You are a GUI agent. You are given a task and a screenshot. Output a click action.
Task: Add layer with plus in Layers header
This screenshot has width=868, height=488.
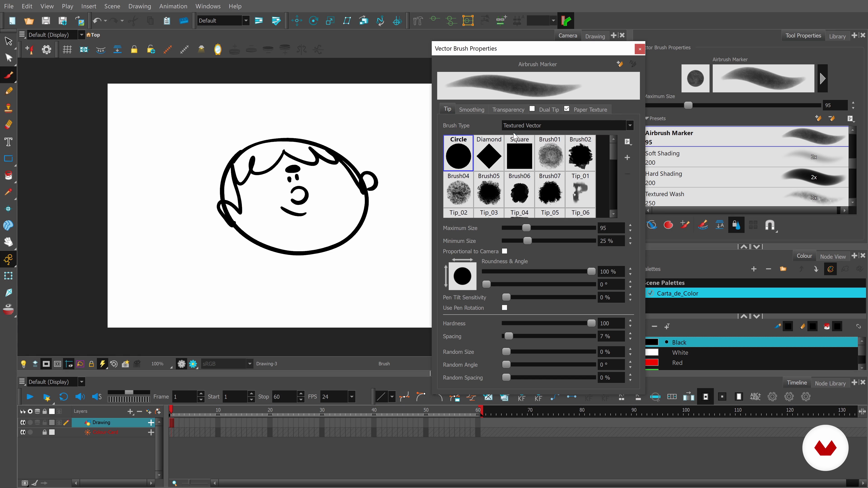130,412
